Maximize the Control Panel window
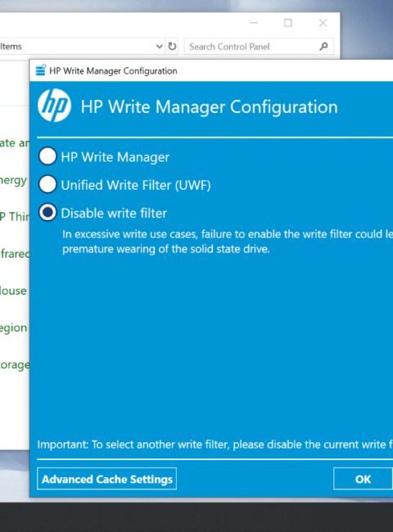Screen dimensions: 393x532 point(288,23)
